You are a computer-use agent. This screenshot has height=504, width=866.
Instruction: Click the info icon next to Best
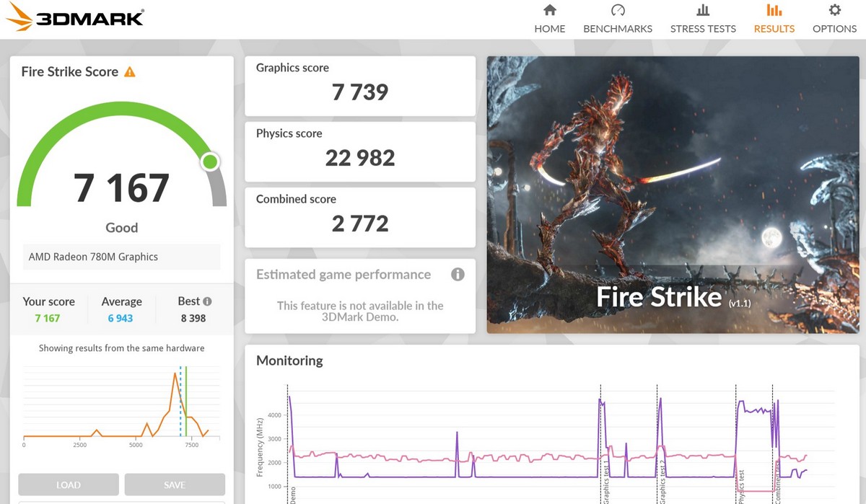click(x=207, y=301)
